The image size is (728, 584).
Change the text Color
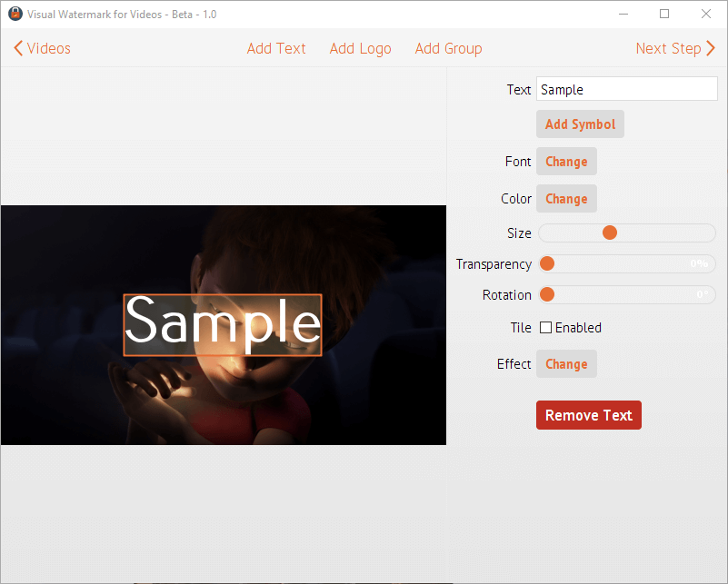(x=566, y=199)
